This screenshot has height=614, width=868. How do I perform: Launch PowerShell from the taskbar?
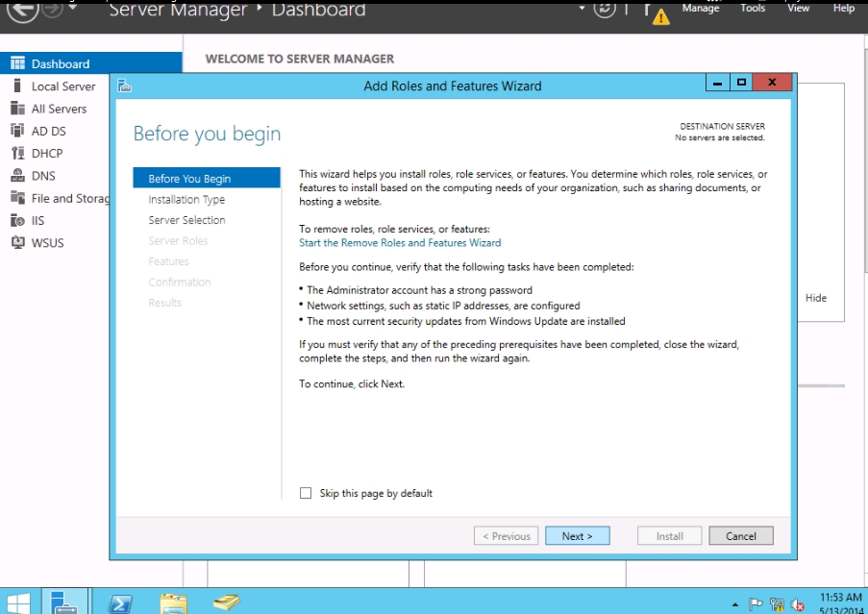pyautogui.click(x=120, y=604)
